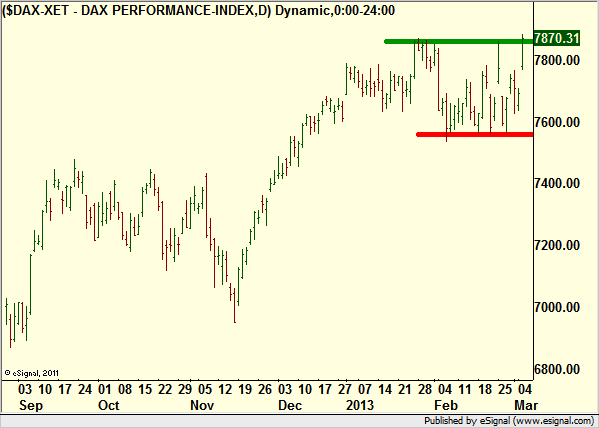Click the 7000.00 price axis label
The width and height of the screenshot is (599, 428).
[x=557, y=307]
